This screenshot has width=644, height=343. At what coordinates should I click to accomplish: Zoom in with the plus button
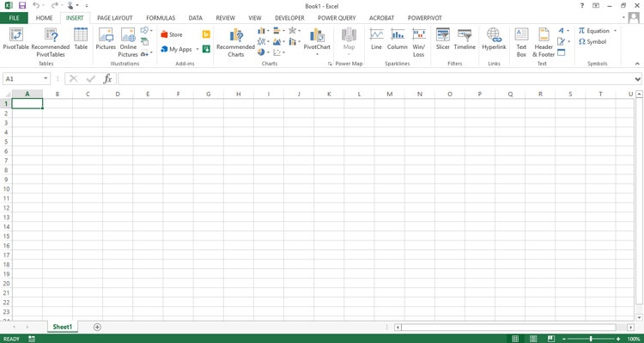[618, 339]
